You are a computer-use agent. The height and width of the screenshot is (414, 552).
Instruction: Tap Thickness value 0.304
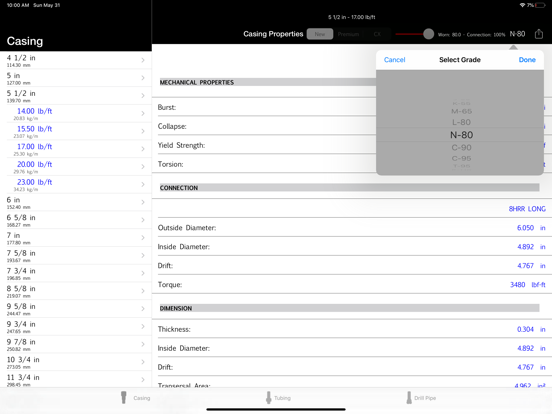click(525, 329)
